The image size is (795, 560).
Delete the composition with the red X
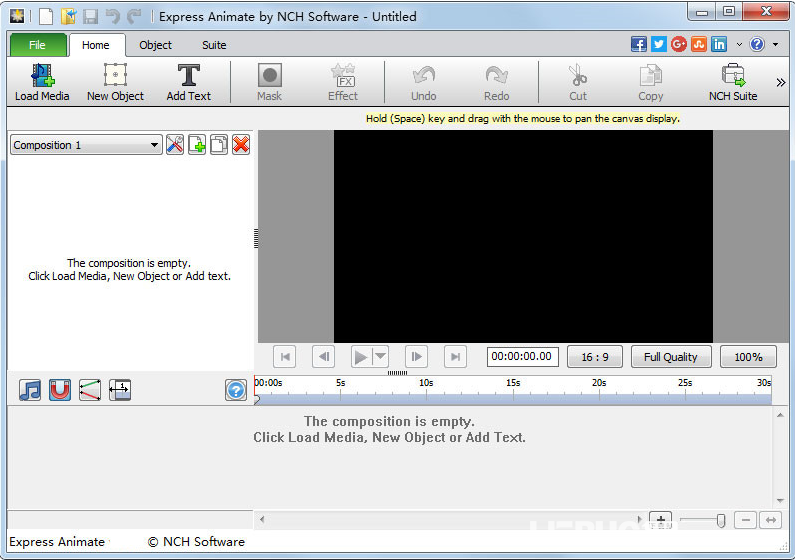(241, 145)
